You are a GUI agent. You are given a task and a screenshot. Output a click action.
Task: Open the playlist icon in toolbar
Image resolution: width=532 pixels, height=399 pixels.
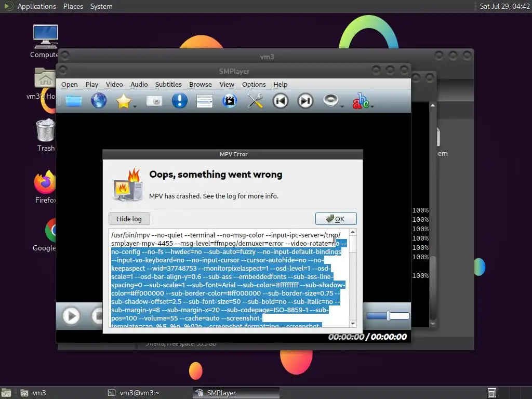[x=205, y=101]
